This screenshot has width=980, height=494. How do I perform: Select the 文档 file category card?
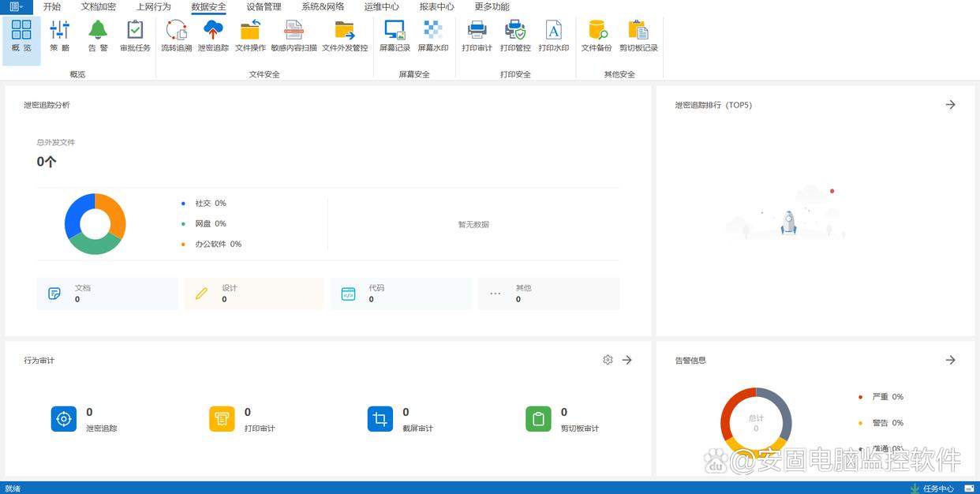click(x=107, y=294)
